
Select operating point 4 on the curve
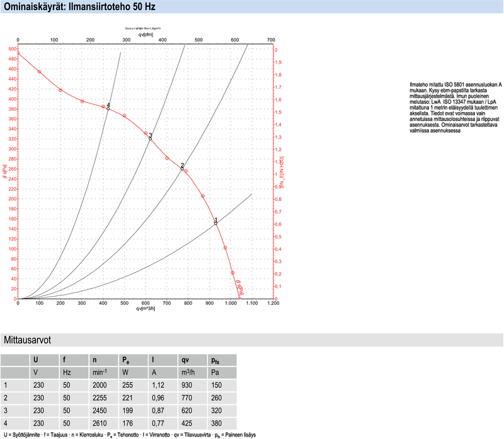coord(108,108)
